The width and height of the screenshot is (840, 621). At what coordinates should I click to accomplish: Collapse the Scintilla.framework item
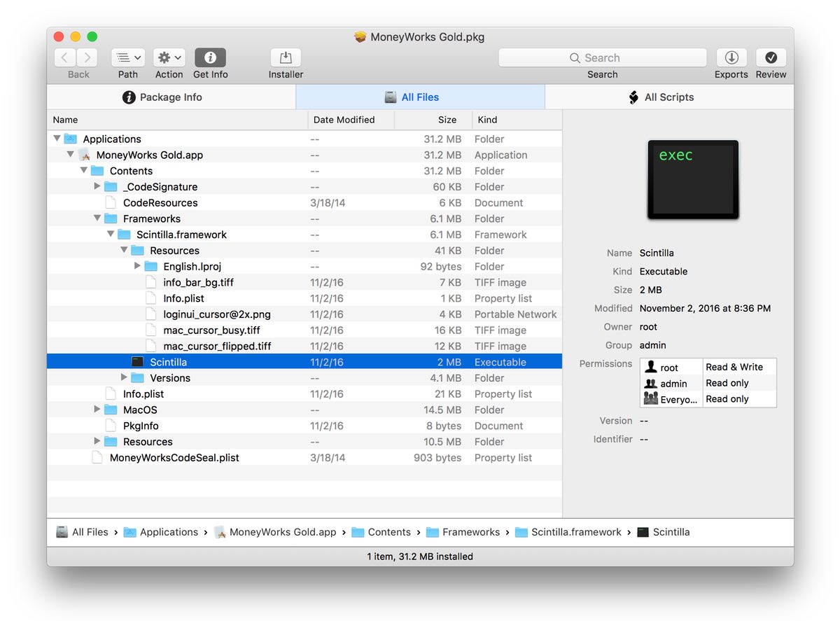tap(111, 235)
